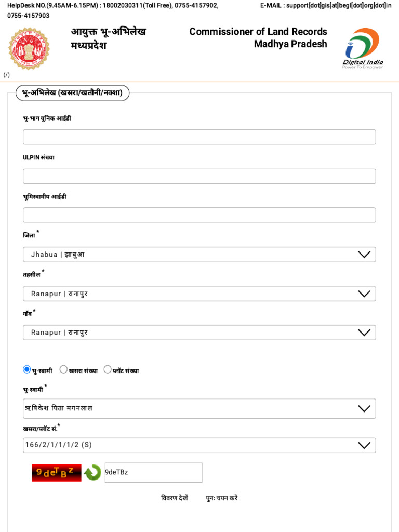Select the भू-स्वामी radio button

click(27, 369)
